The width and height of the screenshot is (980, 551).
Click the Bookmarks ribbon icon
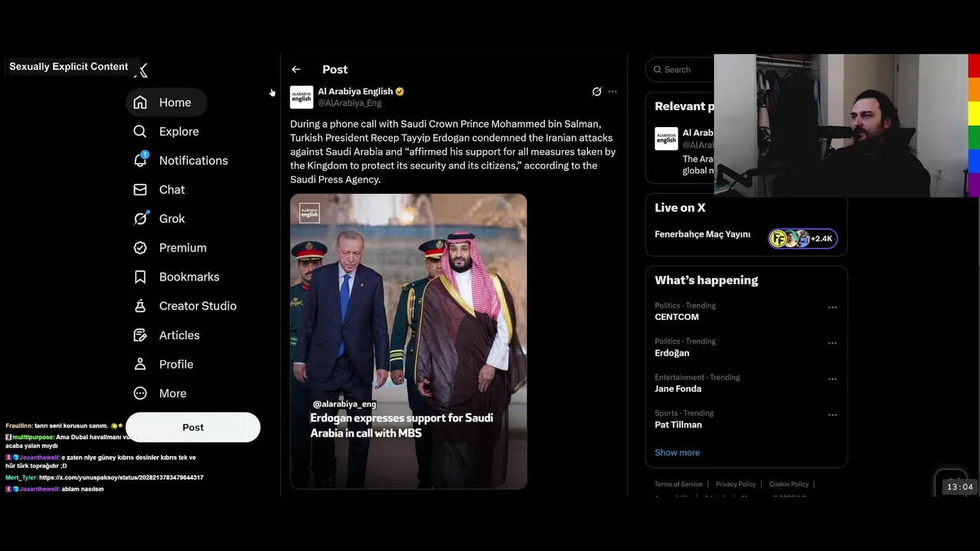(140, 277)
